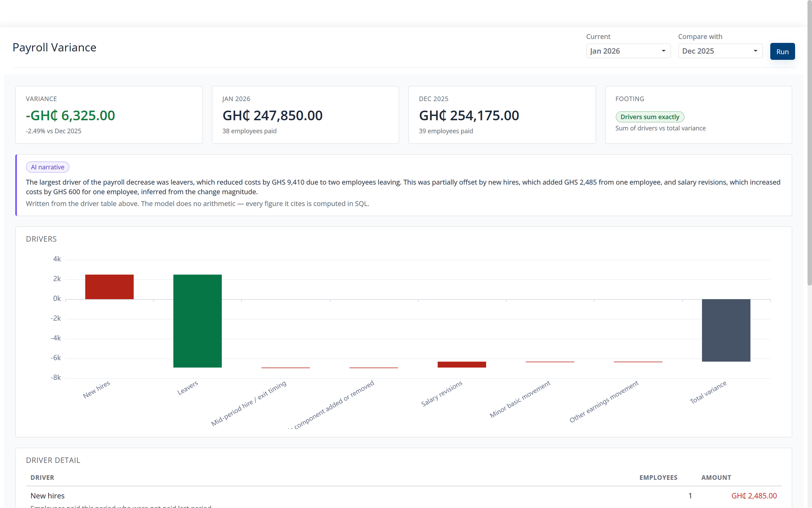
Task: Click the red New hires bar
Action: 109,287
